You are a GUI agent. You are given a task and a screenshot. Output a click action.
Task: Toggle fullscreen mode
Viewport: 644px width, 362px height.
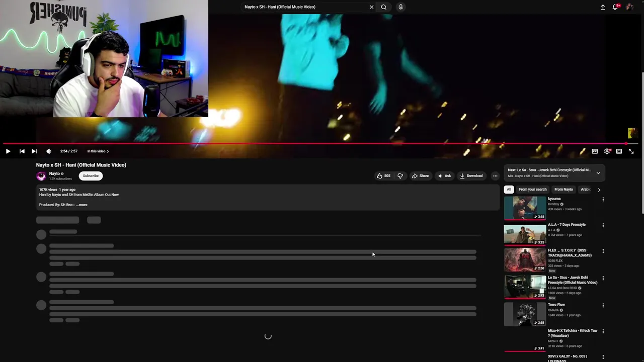(x=631, y=151)
